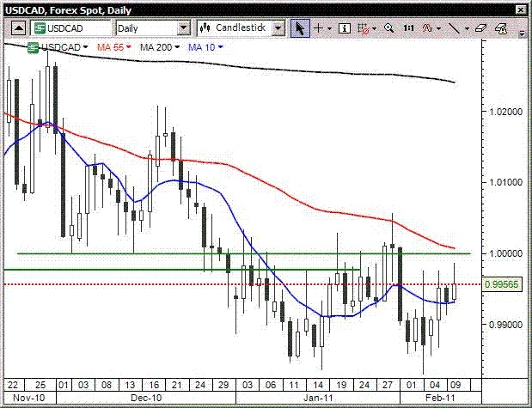The width and height of the screenshot is (532, 408).
Task: Select the arrow pointer tool
Action: 300,27
